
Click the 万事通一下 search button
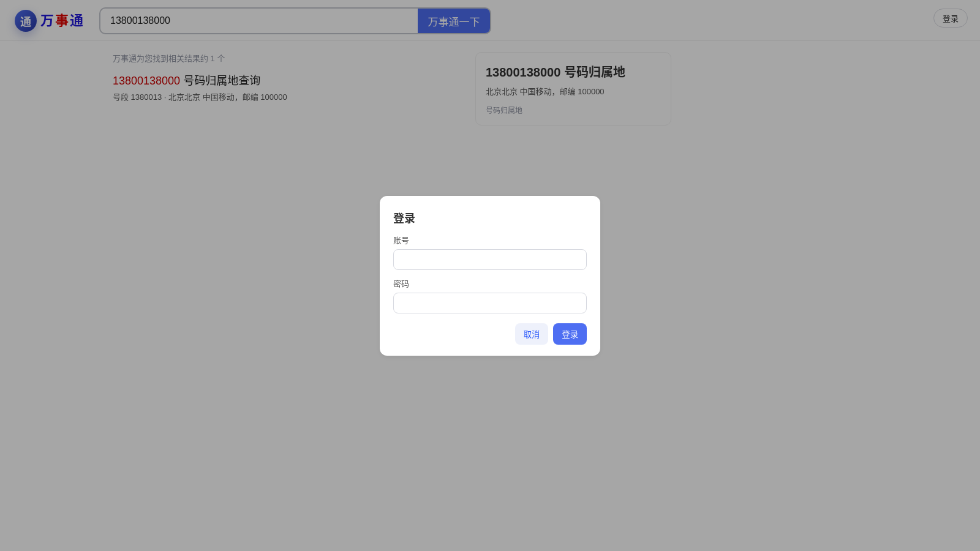454,21
